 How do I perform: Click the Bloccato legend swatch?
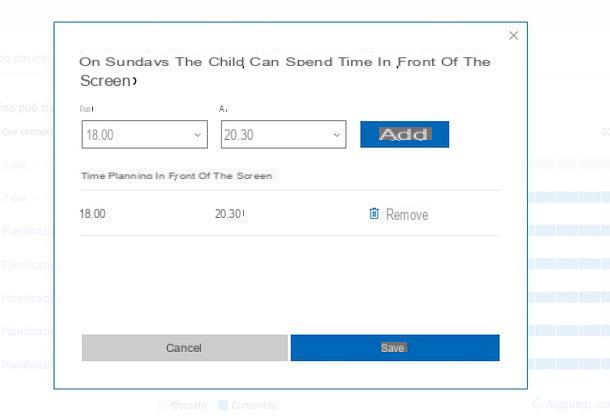162,405
